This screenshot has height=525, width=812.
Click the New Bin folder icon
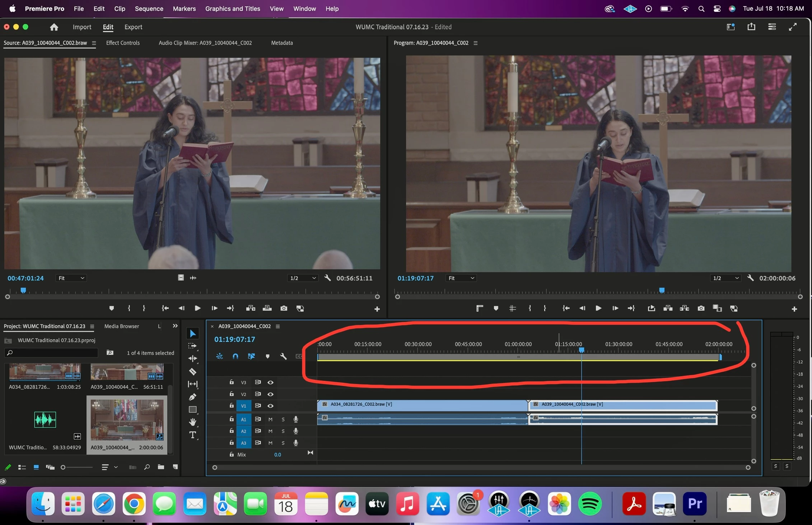[x=161, y=467]
